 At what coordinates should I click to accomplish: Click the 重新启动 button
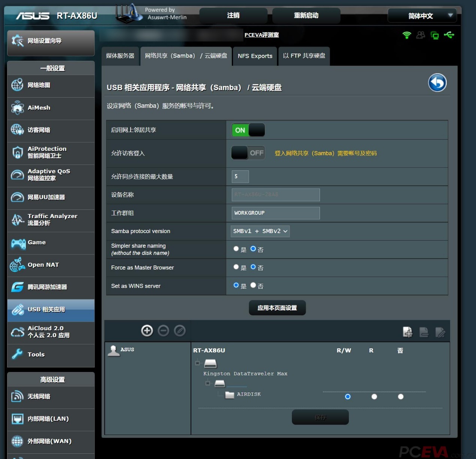point(306,15)
